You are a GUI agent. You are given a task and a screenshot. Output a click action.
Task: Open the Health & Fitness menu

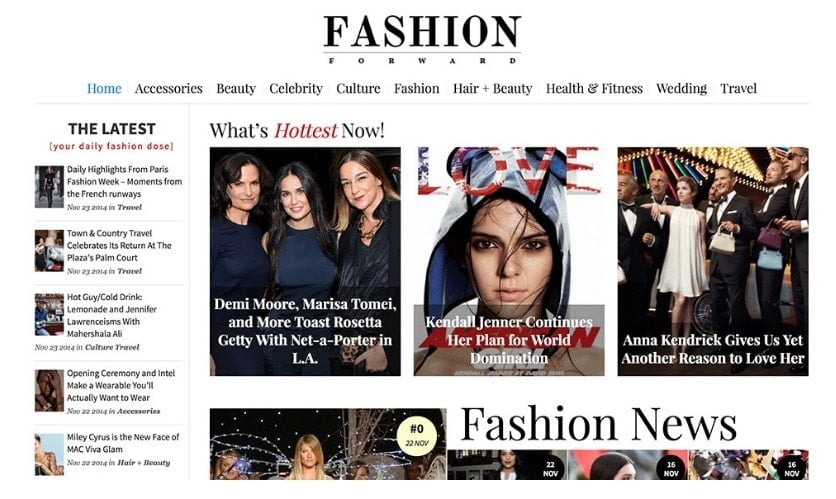pos(594,88)
